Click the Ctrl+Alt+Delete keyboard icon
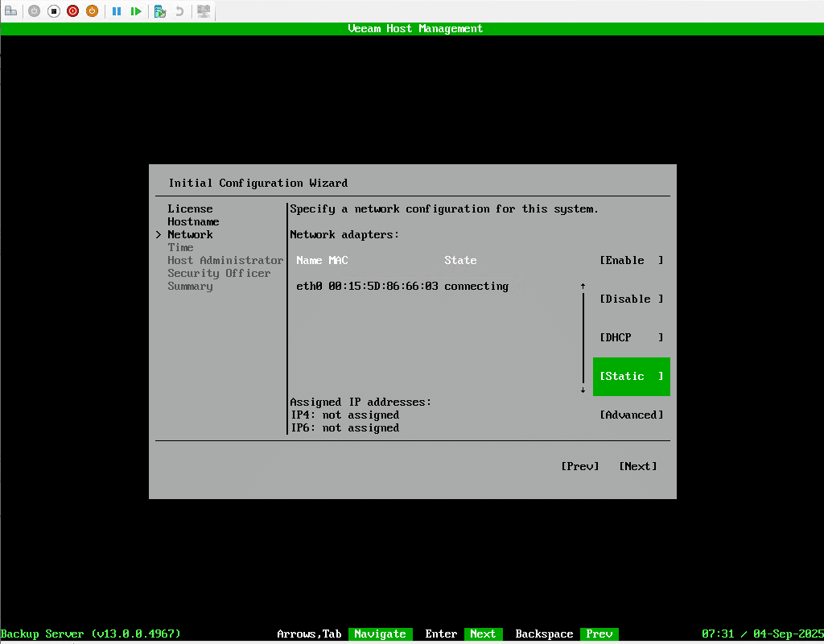Viewport: 824px width, 644px height. pos(11,11)
